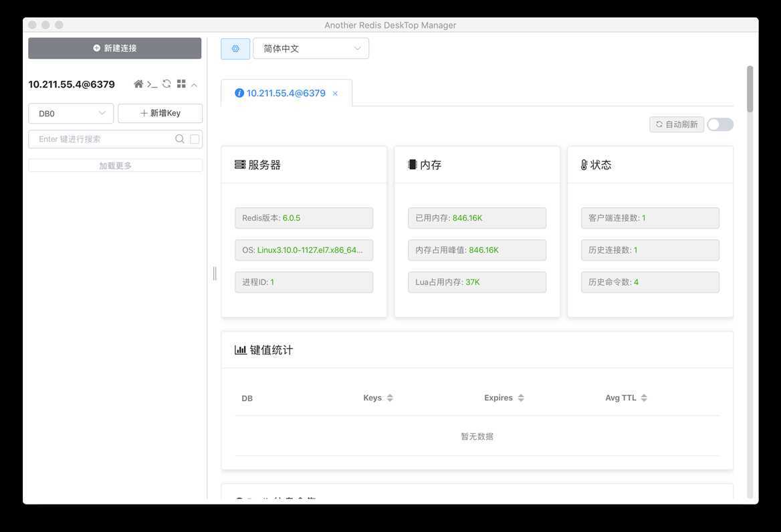Open the settings gear button
This screenshot has width=781, height=532.
[235, 49]
